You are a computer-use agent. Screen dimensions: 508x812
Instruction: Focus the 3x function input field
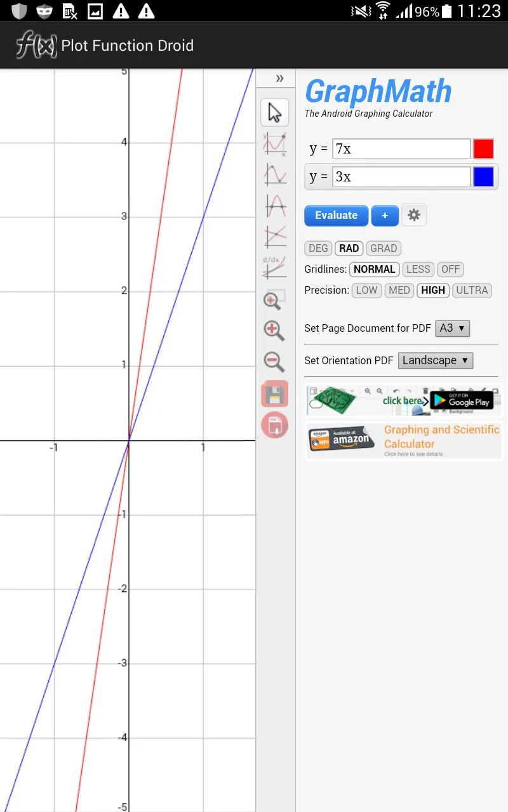point(402,177)
